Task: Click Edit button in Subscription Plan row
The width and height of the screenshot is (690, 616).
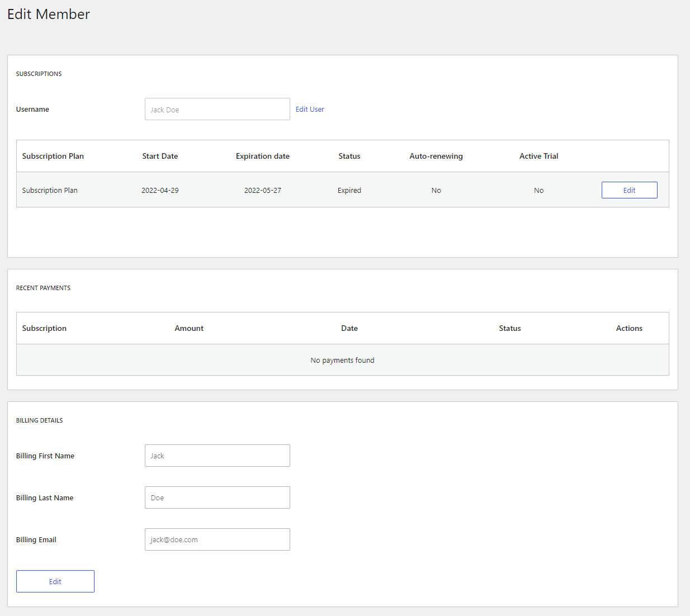Action: [629, 190]
